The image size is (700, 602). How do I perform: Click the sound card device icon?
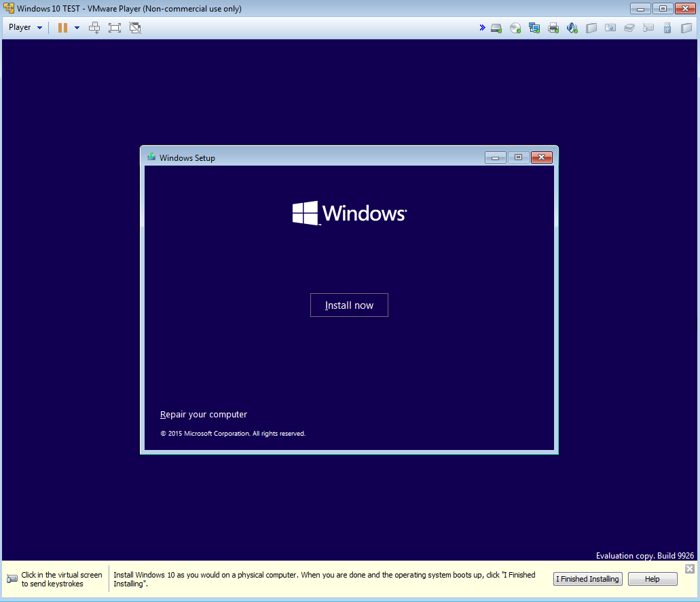pyautogui.click(x=572, y=28)
